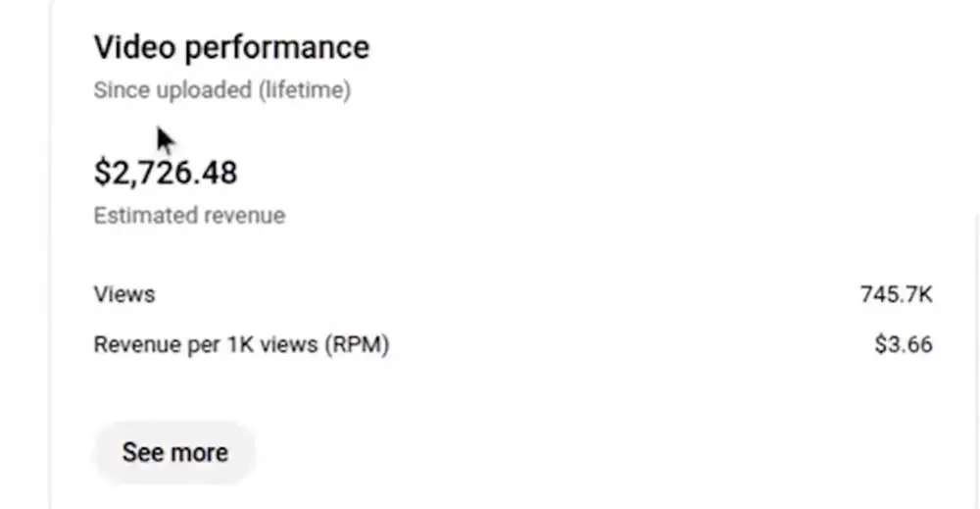The height and width of the screenshot is (509, 980).
Task: Click the Revenue per 1K views label
Action: [241, 345]
